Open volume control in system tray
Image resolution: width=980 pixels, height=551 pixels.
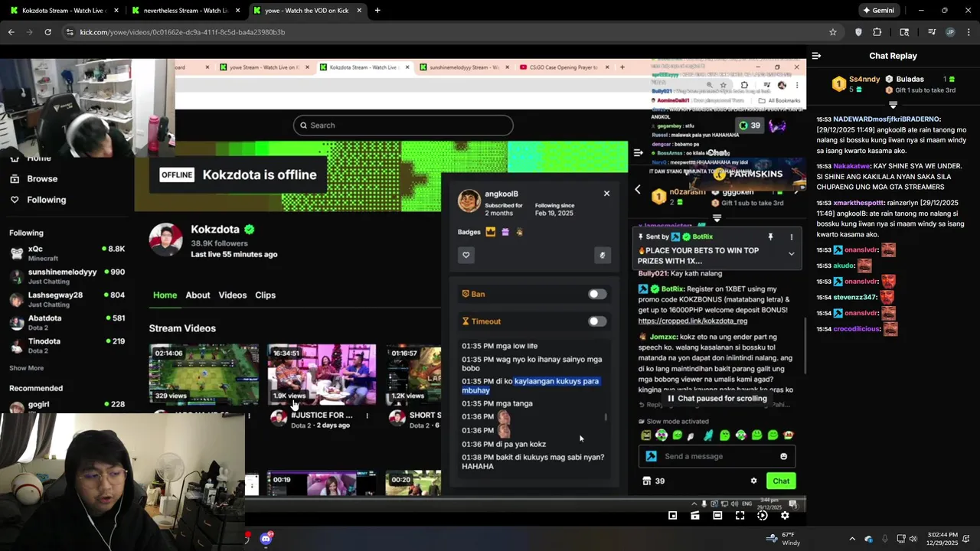pos(913,539)
